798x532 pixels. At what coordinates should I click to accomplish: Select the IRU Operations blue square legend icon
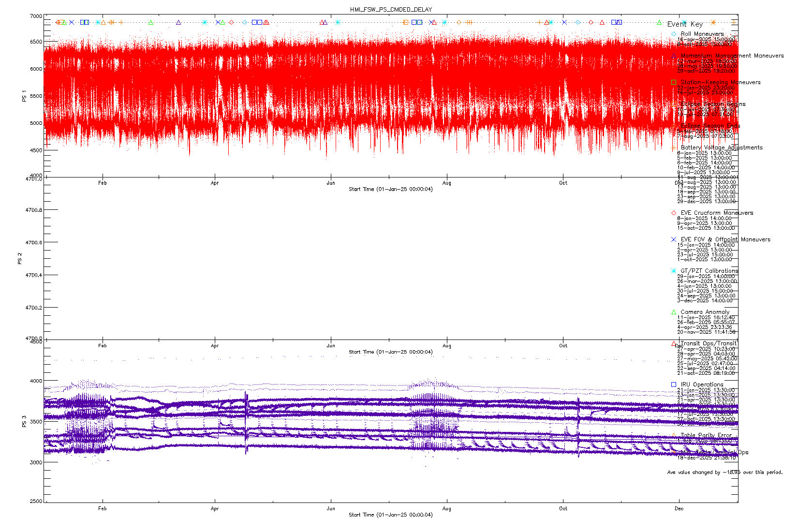674,384
